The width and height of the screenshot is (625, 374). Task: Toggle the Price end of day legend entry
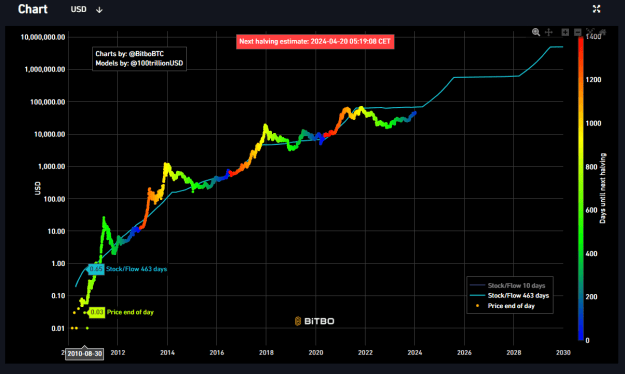coord(505,306)
